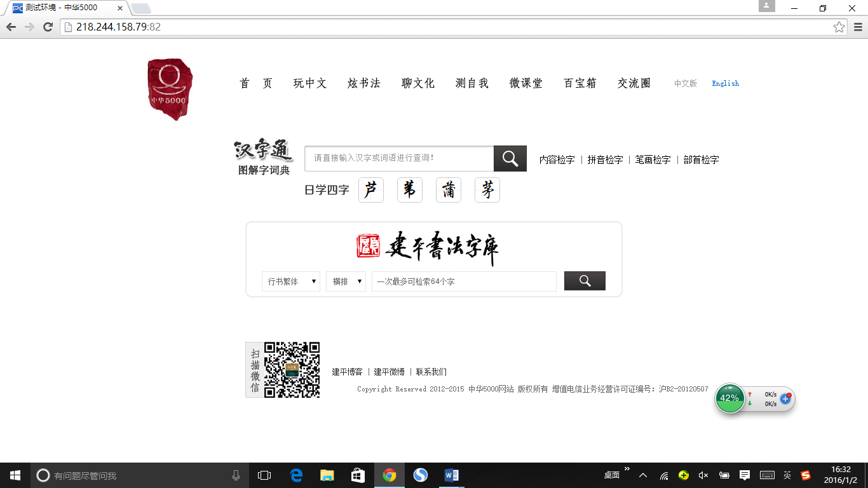
Task: Click the 汉字通 图解字词典 logo
Action: point(264,158)
